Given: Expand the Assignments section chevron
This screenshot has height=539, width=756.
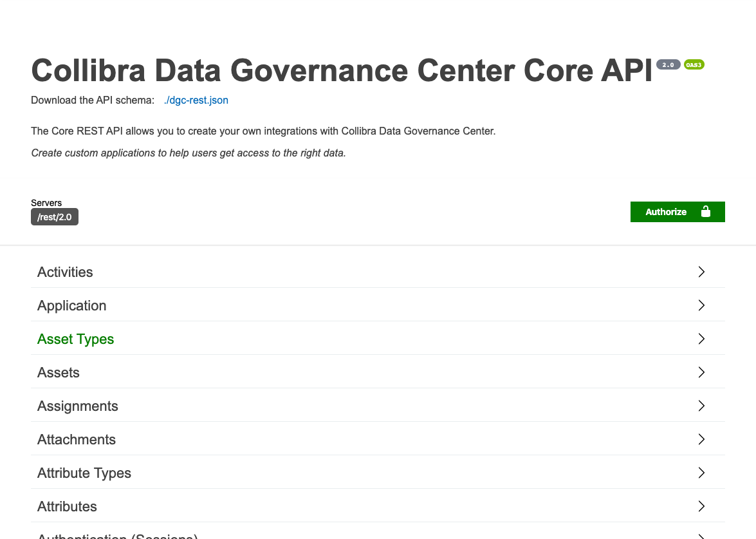Looking at the screenshot, I should (701, 406).
